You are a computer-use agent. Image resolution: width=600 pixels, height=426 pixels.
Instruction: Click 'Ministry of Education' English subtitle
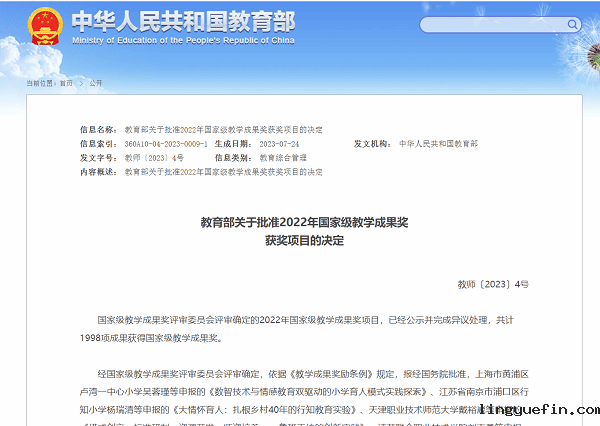(x=183, y=41)
